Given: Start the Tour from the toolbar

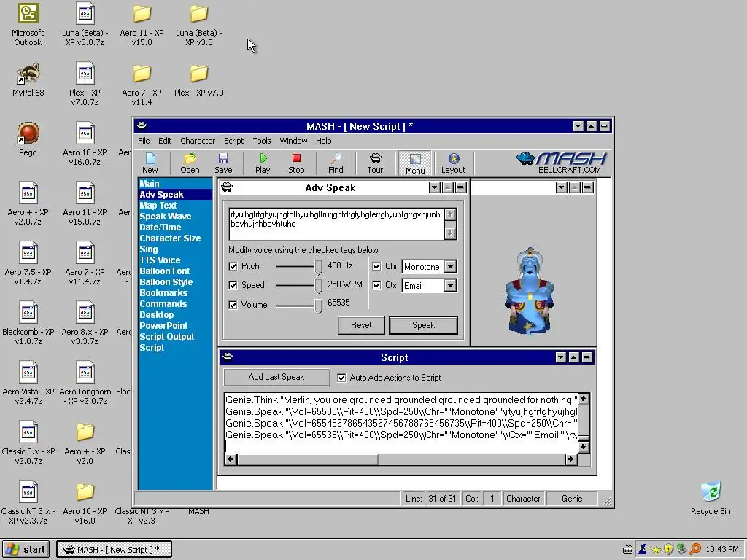Looking at the screenshot, I should 375,163.
